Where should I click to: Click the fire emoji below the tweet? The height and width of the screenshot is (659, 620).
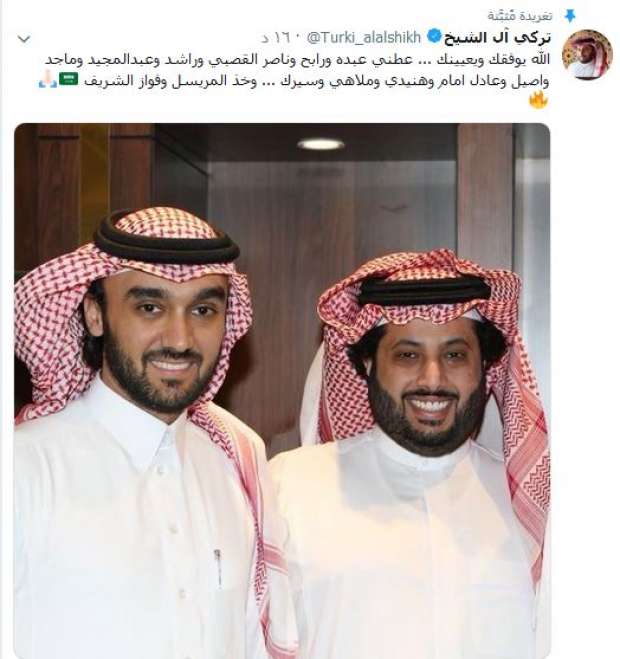538,101
